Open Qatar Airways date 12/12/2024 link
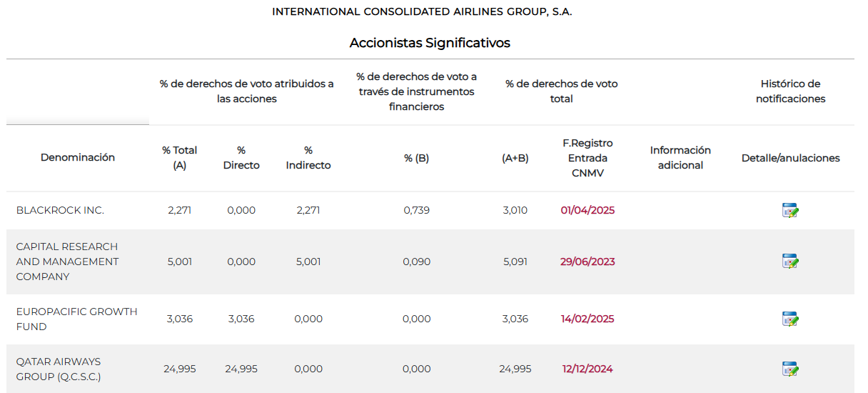Screen dimensions: 868x393 coord(587,369)
